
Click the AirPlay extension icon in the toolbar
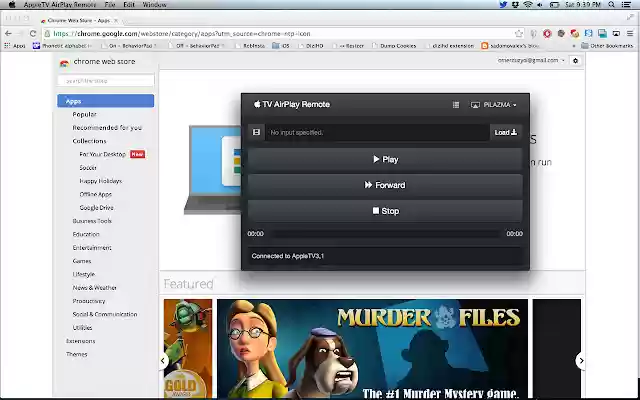(x=616, y=33)
